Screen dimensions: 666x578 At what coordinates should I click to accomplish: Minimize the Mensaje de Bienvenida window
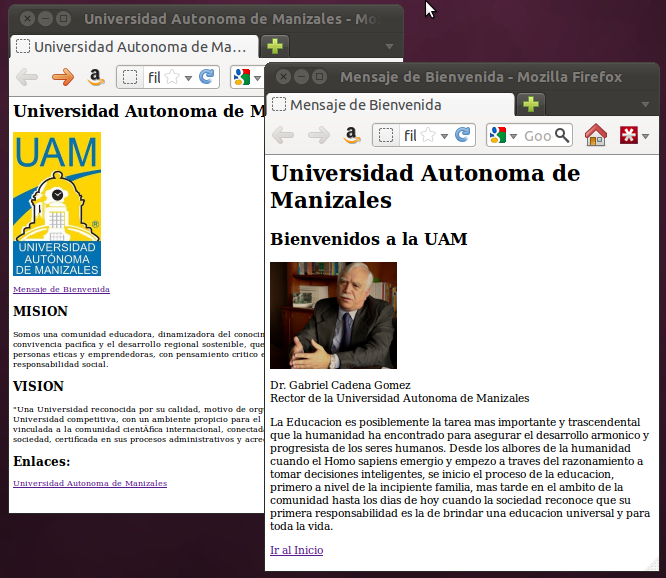[301, 77]
